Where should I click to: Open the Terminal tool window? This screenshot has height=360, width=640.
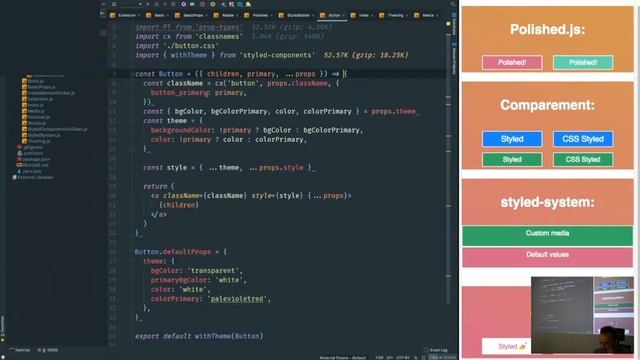(x=20, y=350)
